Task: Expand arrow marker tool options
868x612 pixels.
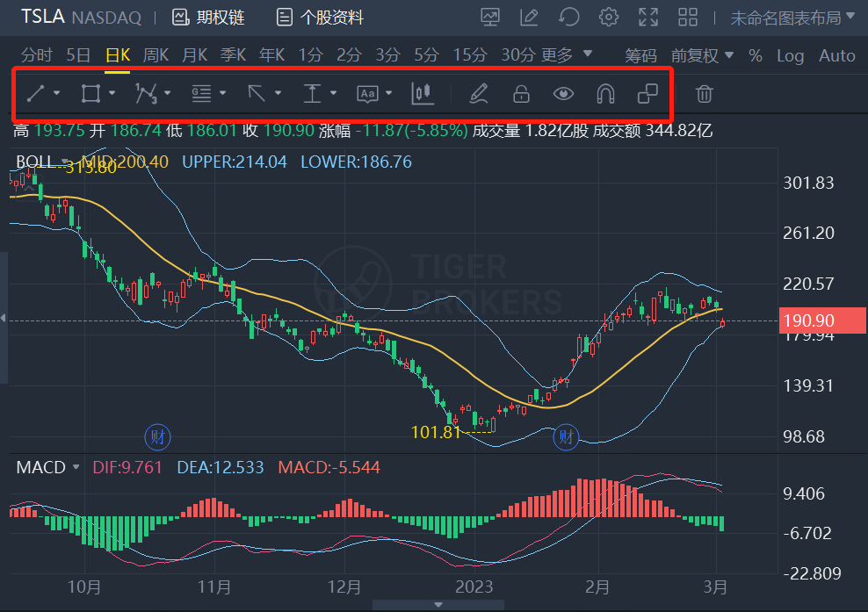Action: [278, 94]
